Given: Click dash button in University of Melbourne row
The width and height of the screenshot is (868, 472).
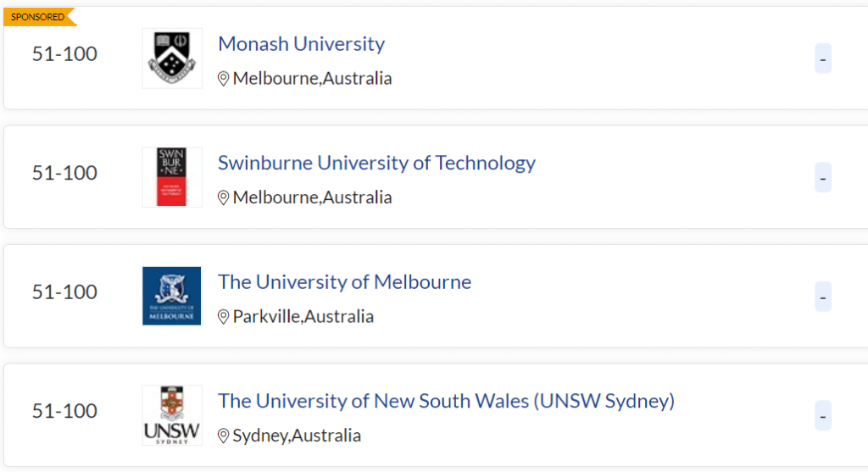Looking at the screenshot, I should [822, 297].
